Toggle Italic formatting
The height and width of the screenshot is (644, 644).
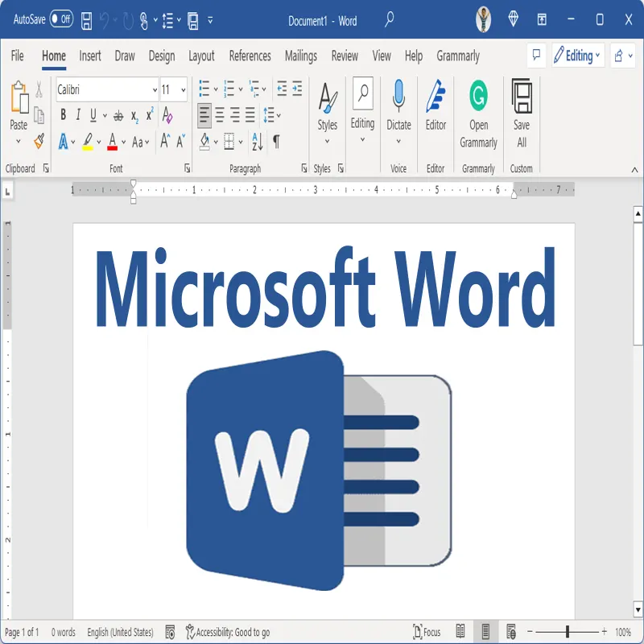pyautogui.click(x=78, y=114)
